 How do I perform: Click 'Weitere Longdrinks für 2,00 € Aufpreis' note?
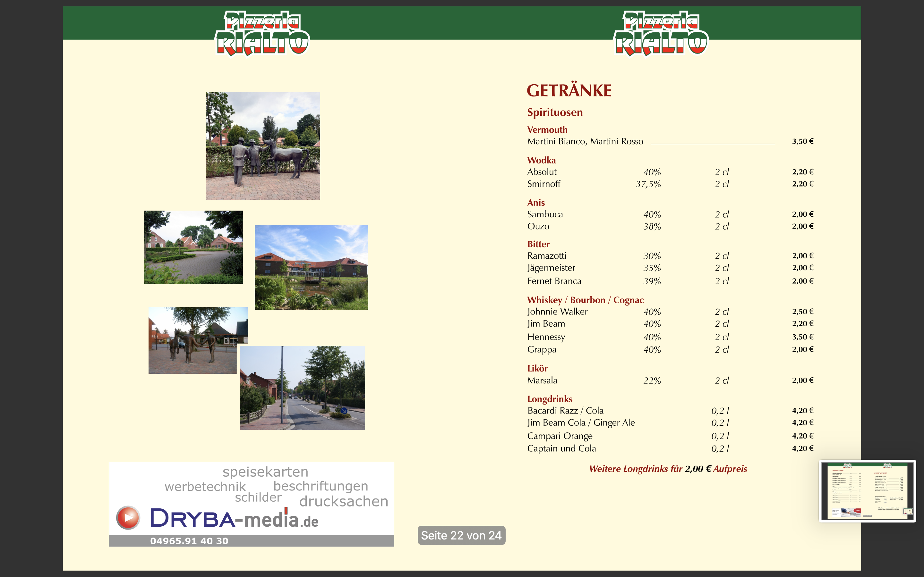[668, 469]
